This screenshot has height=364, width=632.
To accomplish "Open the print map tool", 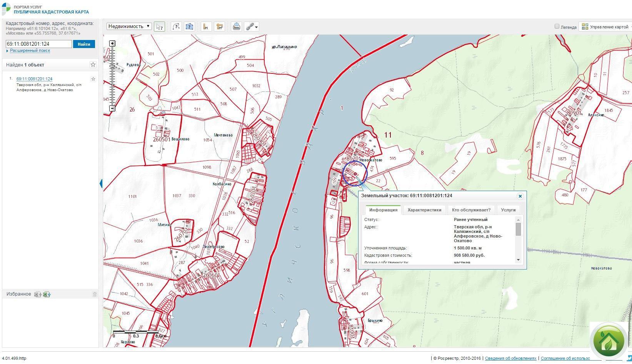I will tap(237, 27).
